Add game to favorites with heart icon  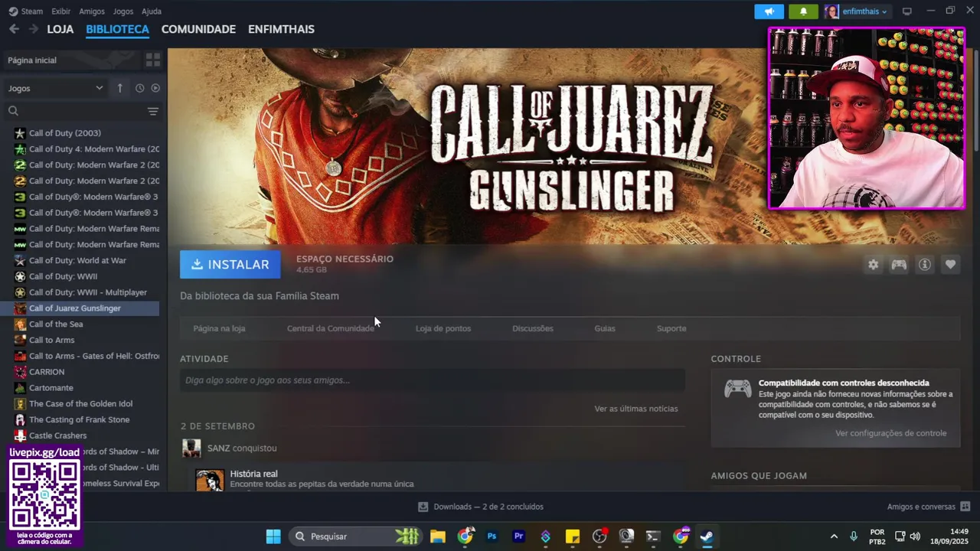(950, 264)
